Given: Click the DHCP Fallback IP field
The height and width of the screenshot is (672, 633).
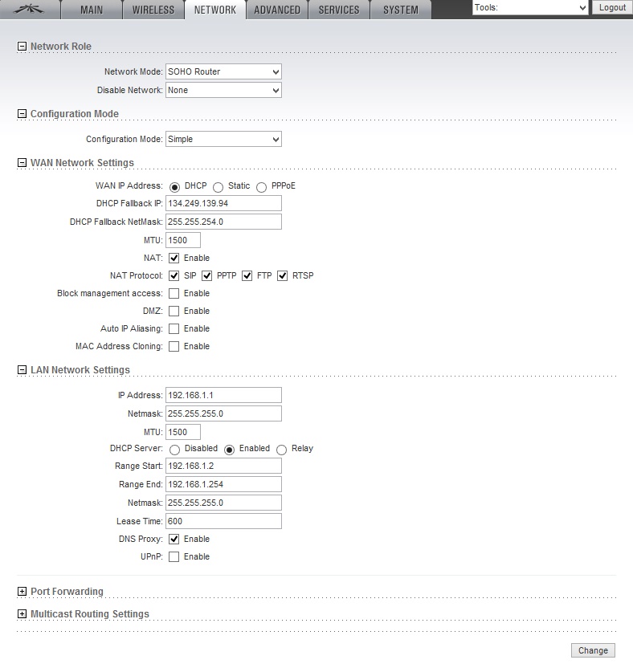Looking at the screenshot, I should tap(223, 203).
